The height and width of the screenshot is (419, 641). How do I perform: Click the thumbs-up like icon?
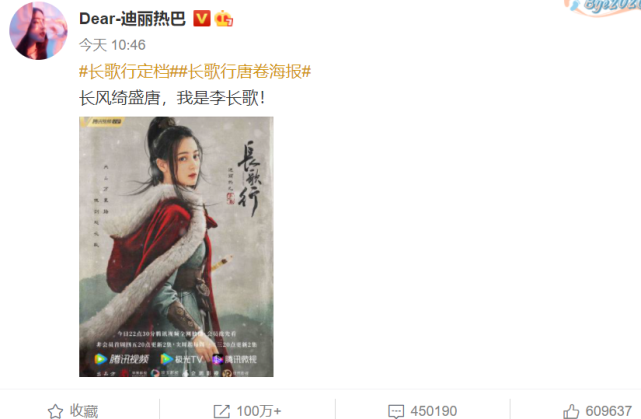click(571, 411)
